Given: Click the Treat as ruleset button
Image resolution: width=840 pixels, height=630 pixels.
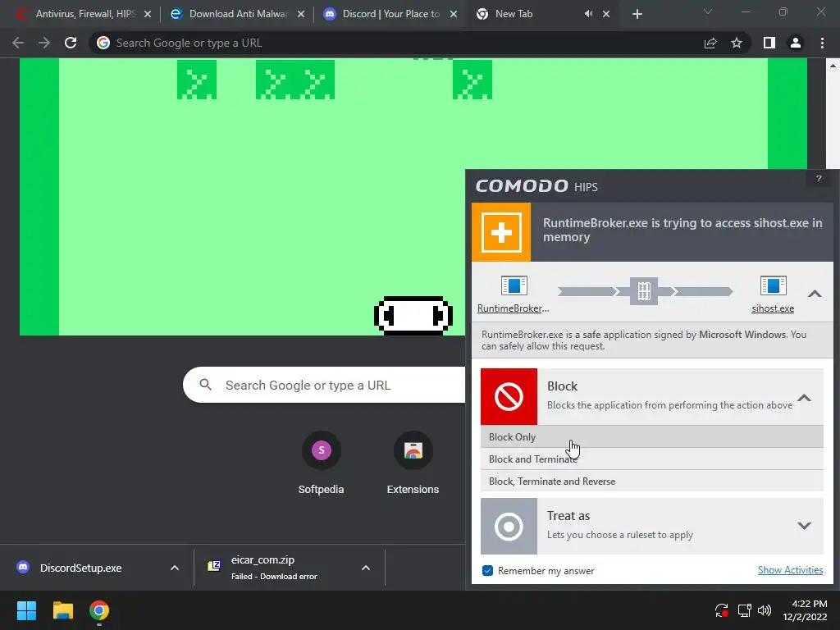Looking at the screenshot, I should point(652,526).
